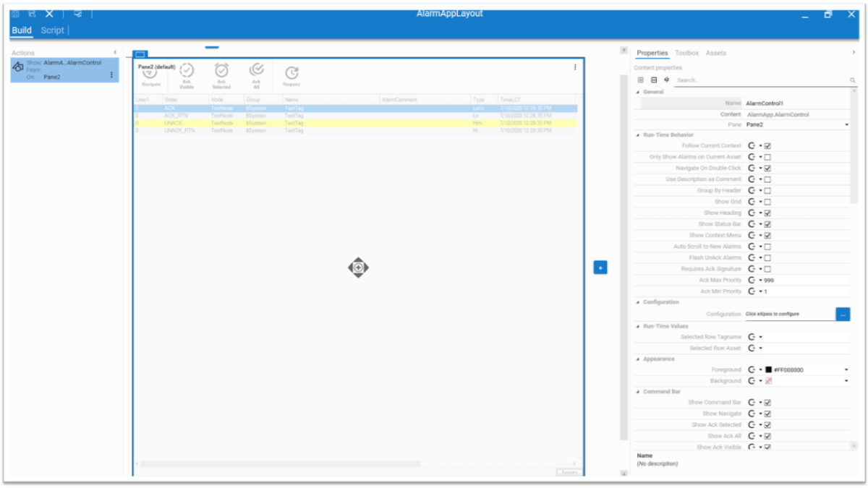This screenshot has height=488, width=868.
Task: Enable the Show Grid checkbox
Action: point(767,202)
